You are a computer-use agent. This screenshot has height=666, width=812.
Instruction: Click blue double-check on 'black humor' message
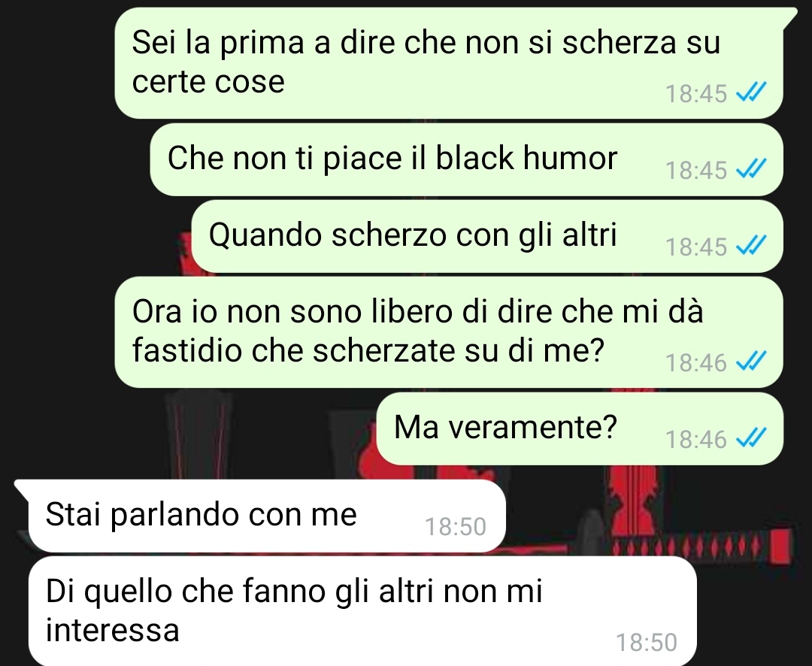click(x=751, y=169)
